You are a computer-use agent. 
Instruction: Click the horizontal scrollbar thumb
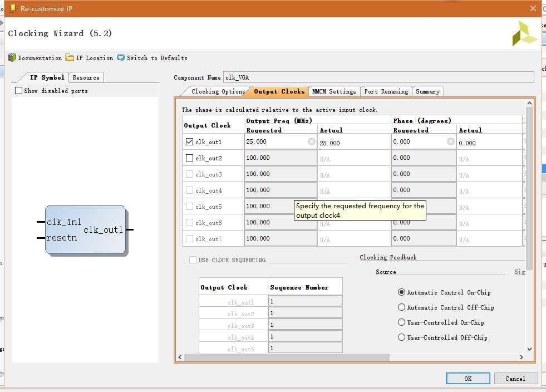pyautogui.click(x=287, y=357)
